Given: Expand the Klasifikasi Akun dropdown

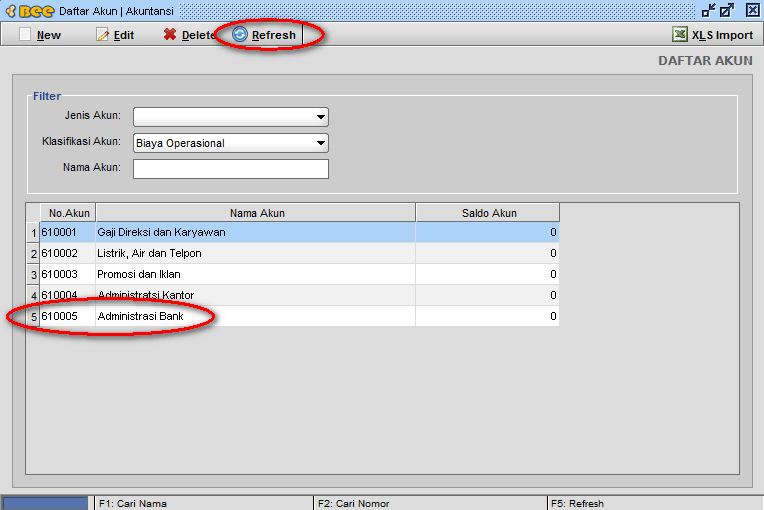Looking at the screenshot, I should point(320,143).
